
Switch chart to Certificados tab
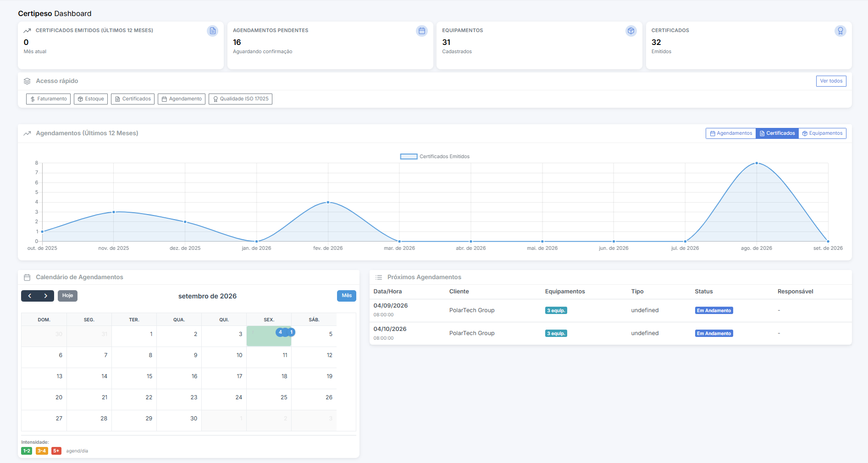pos(777,133)
